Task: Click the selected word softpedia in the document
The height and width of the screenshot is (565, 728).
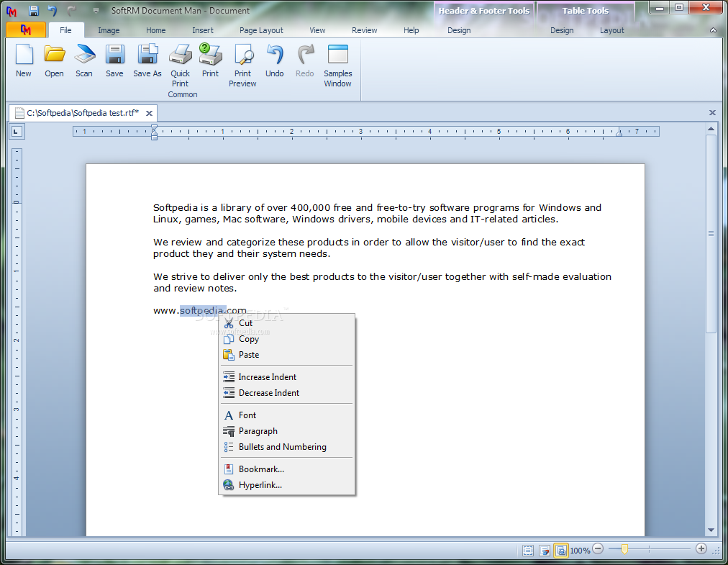Action: pos(203,310)
